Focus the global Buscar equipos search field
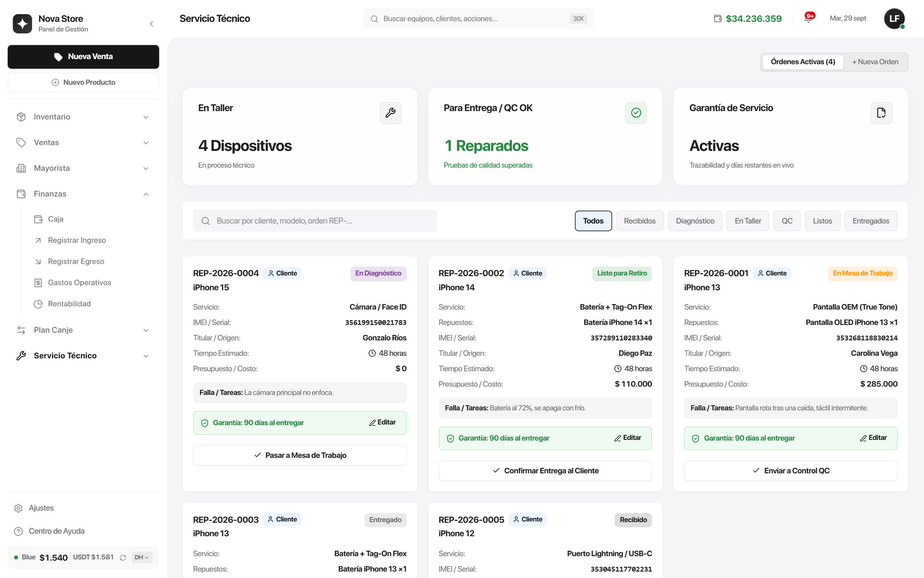Viewport: 924px width, 578px height. tap(478, 18)
